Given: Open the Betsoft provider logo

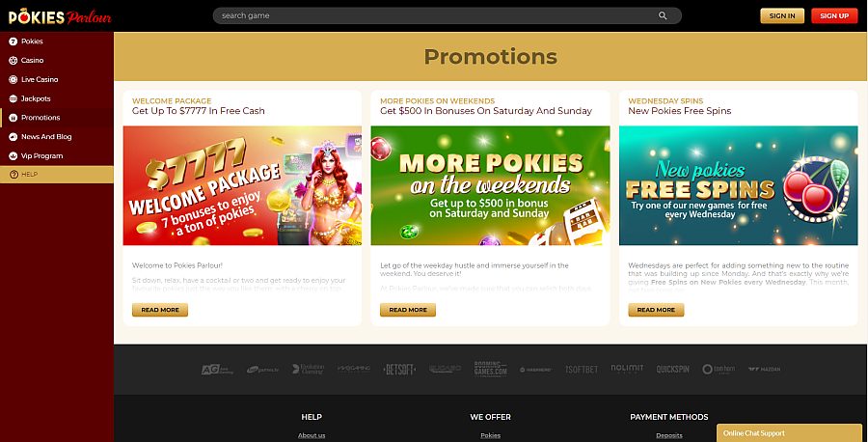Looking at the screenshot, I should pos(399,370).
